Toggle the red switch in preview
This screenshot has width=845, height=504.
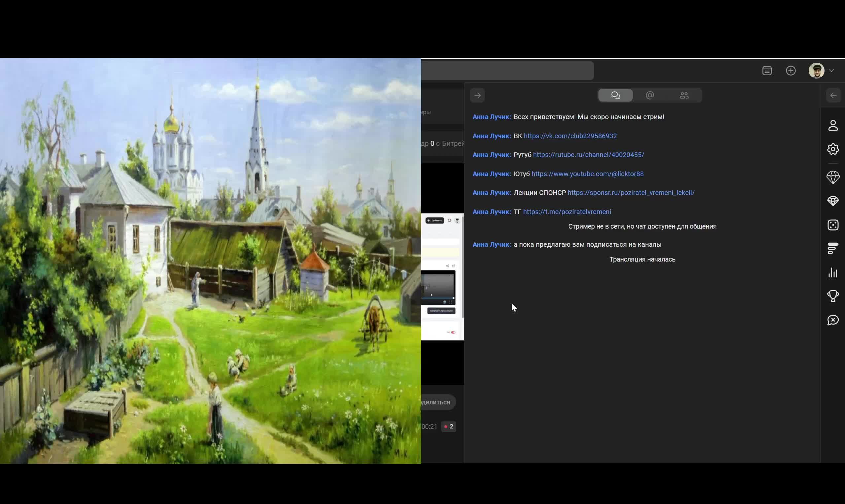[x=453, y=332]
